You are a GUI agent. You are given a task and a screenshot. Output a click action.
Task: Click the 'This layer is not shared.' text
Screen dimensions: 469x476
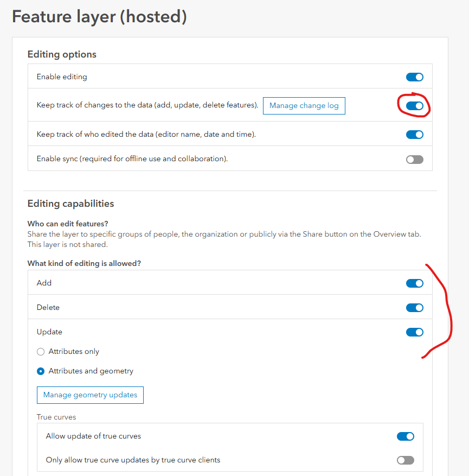pos(66,244)
